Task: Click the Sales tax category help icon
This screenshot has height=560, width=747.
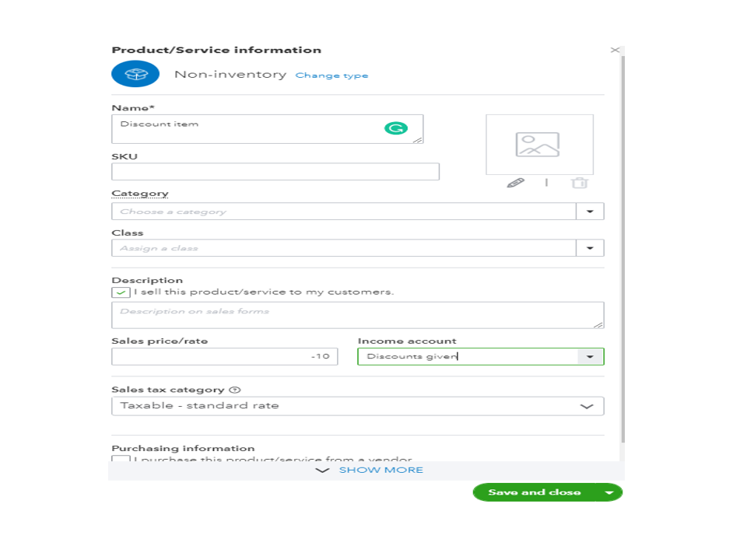Action: coord(235,390)
